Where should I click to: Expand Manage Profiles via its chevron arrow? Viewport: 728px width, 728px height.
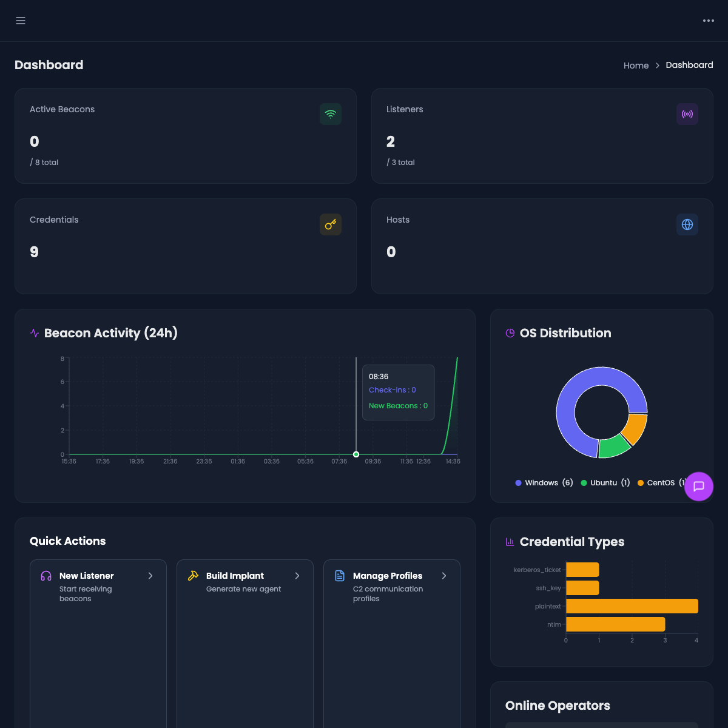coord(444,576)
